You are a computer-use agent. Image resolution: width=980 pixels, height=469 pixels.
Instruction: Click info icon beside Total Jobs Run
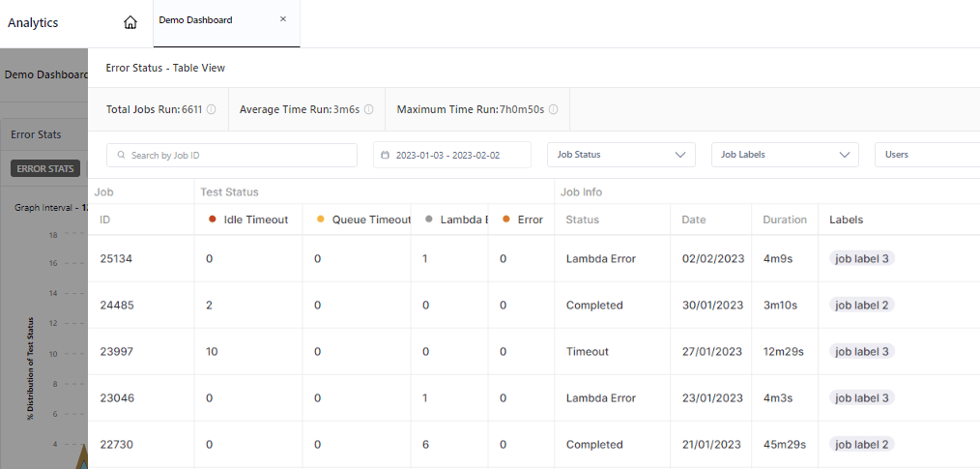click(211, 110)
